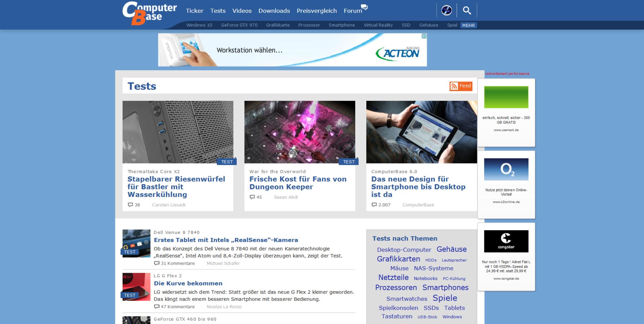Select Netzteile theme tag
The height and width of the screenshot is (324, 644).
(x=393, y=278)
